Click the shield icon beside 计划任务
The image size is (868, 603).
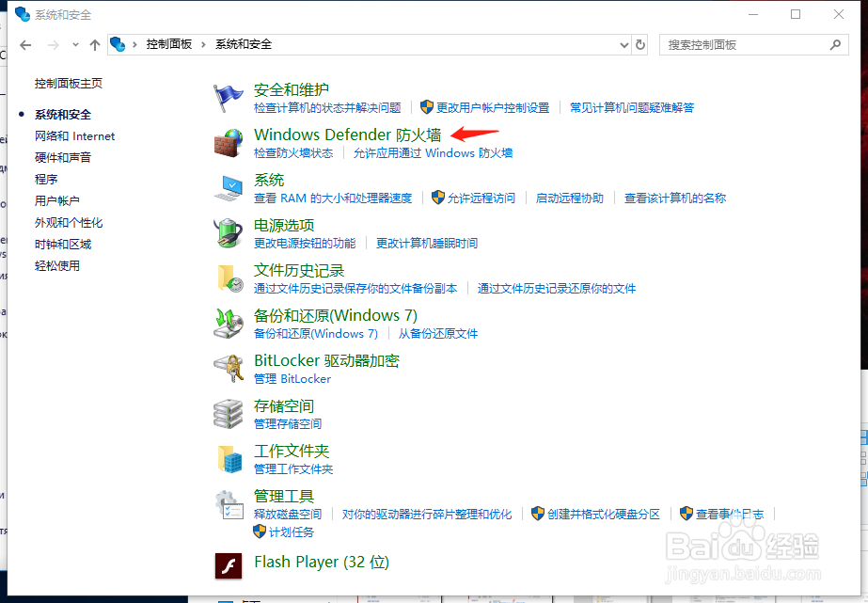coord(260,532)
